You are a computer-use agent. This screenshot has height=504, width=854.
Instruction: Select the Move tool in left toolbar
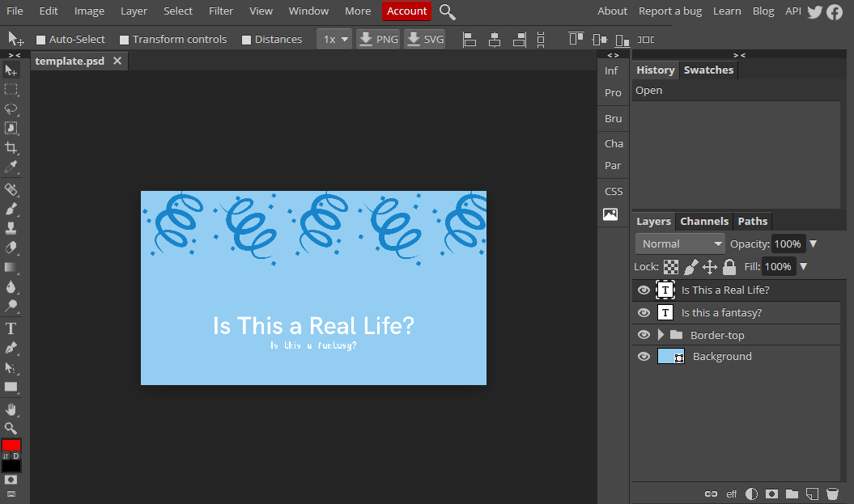11,70
